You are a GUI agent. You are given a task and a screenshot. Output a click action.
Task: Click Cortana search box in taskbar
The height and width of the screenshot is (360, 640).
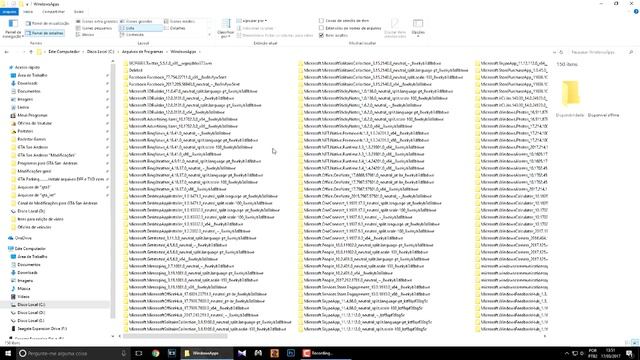tap(73, 353)
